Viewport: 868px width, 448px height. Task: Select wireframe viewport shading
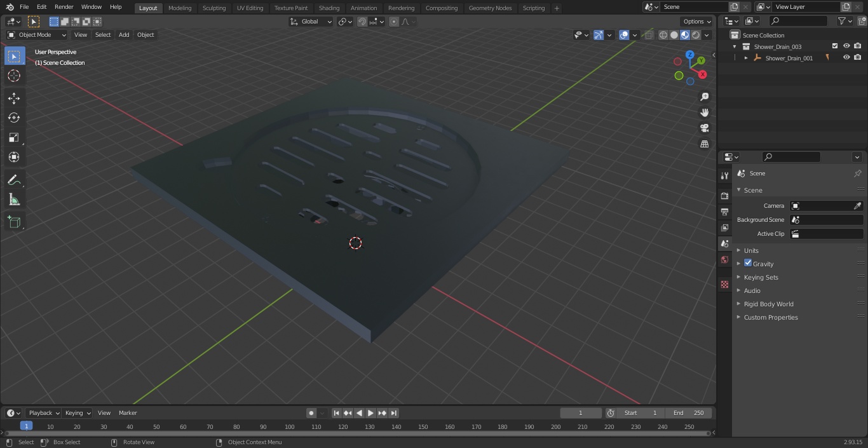(663, 35)
